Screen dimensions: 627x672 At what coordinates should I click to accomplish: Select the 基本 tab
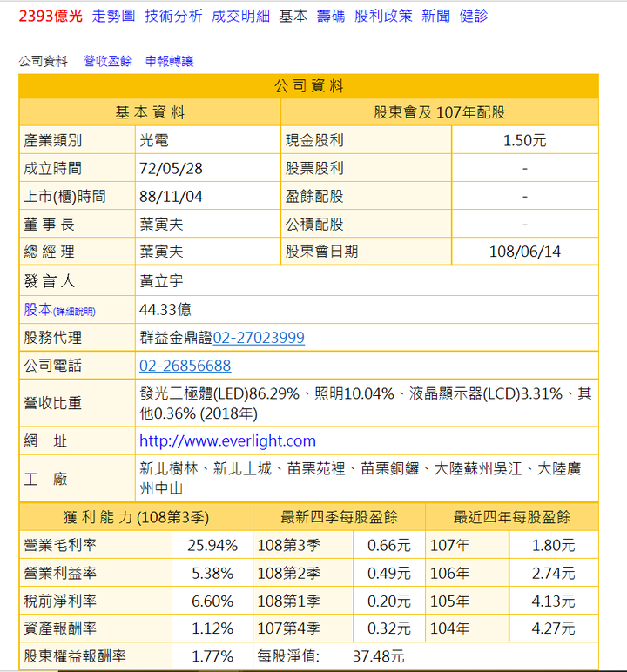click(293, 16)
